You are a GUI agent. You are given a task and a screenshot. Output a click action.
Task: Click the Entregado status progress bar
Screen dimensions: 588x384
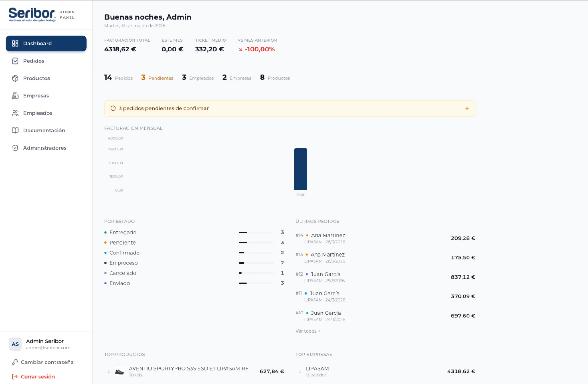coord(256,233)
